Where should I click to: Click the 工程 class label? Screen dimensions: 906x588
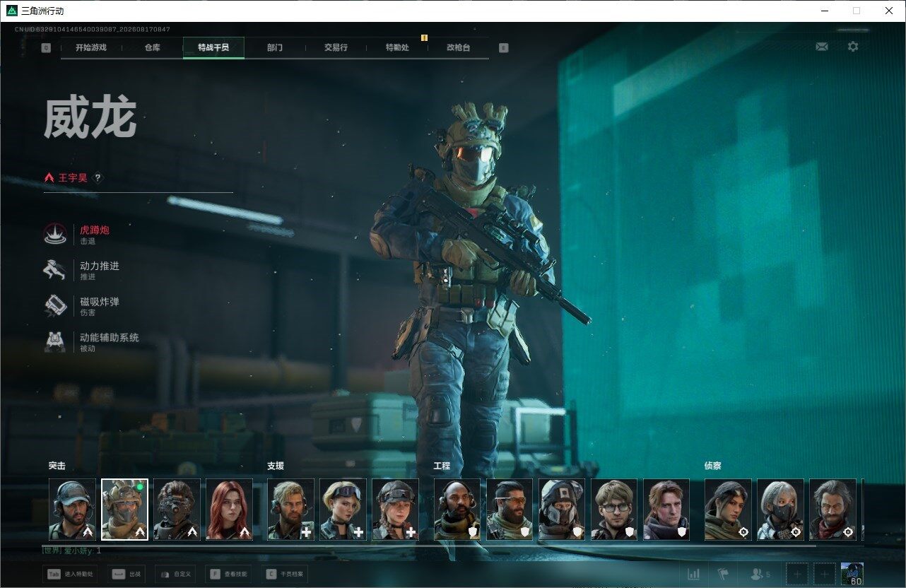(442, 466)
